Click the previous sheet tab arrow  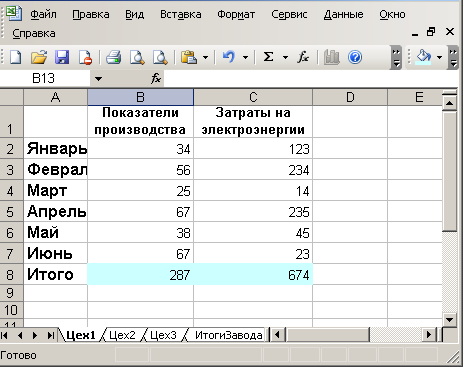20,335
